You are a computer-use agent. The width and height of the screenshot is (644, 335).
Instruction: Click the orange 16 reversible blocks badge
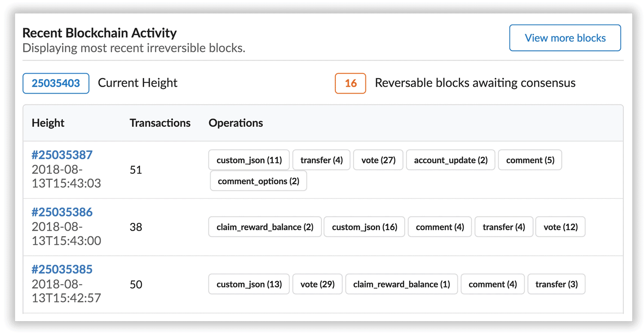[x=350, y=83]
